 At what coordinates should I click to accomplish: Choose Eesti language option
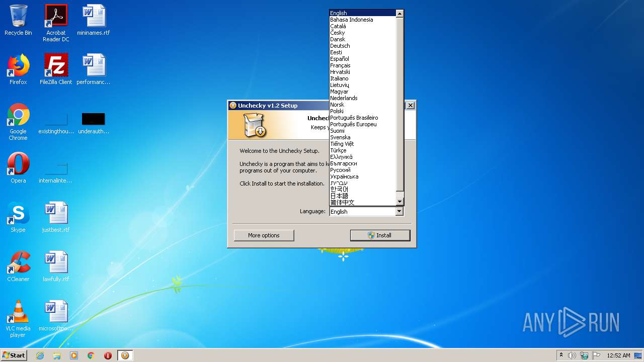point(362,52)
